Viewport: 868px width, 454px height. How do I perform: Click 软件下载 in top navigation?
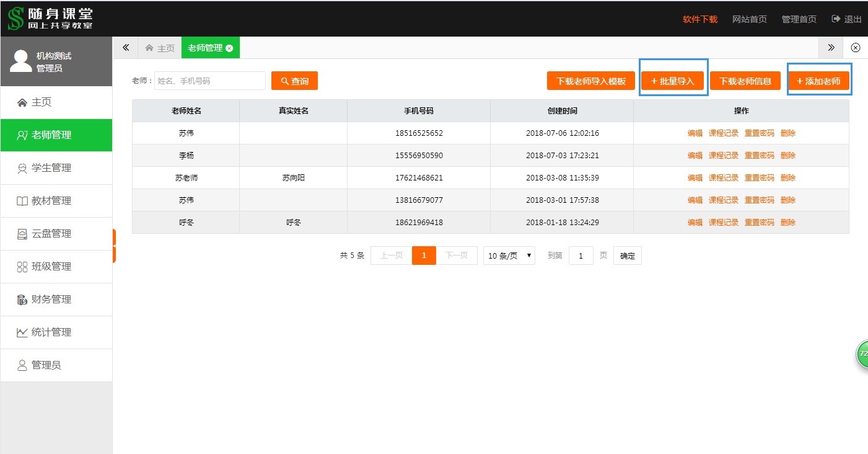699,19
